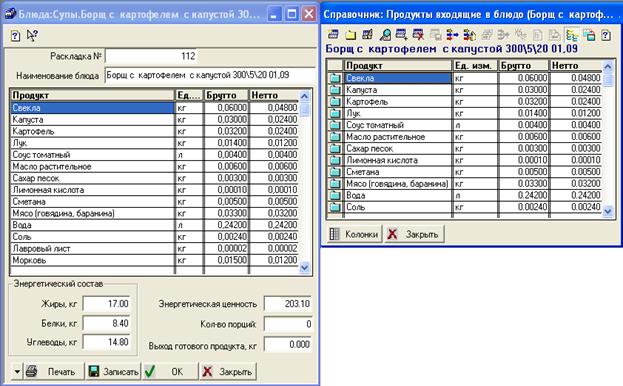Click the item icon beside Сметана in Справочник
Screen dimensions: 623x386
[335, 172]
